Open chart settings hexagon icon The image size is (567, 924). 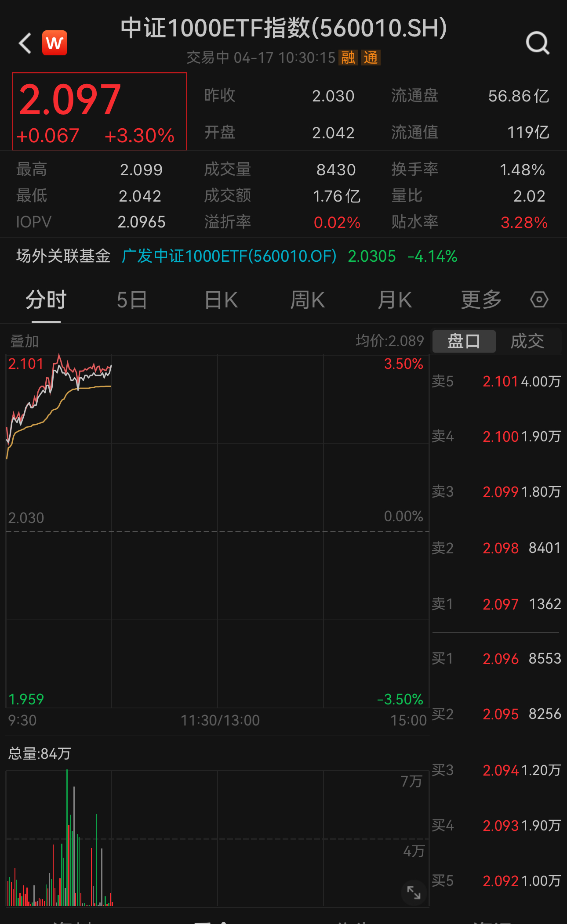click(539, 300)
